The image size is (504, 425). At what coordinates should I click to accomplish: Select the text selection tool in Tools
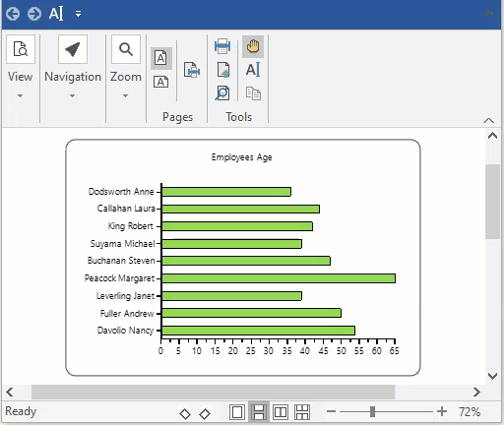tap(253, 70)
